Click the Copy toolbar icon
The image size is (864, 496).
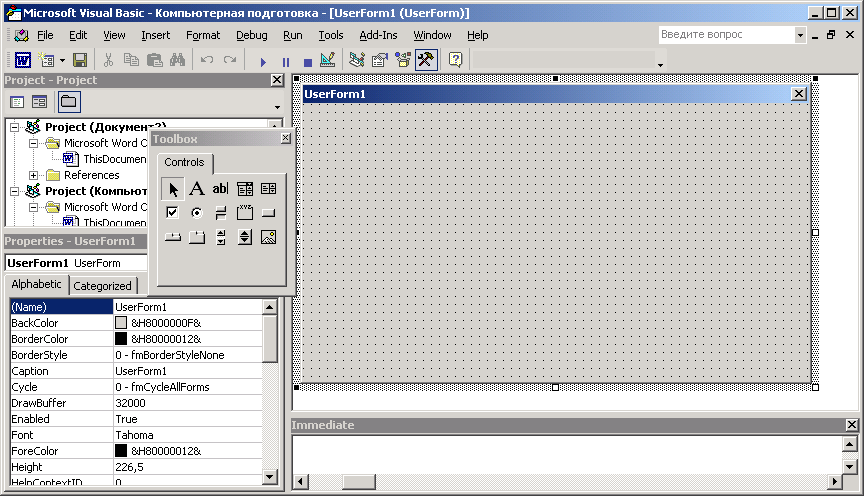click(131, 60)
